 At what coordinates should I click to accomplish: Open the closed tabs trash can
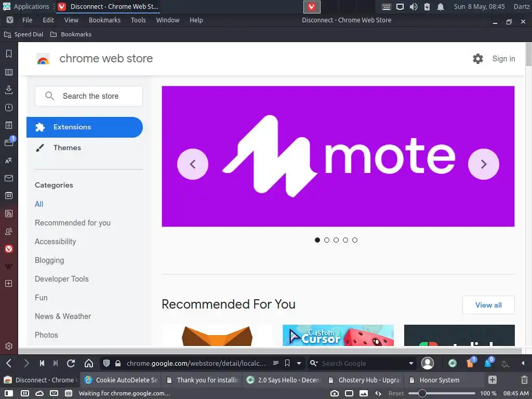click(x=524, y=380)
